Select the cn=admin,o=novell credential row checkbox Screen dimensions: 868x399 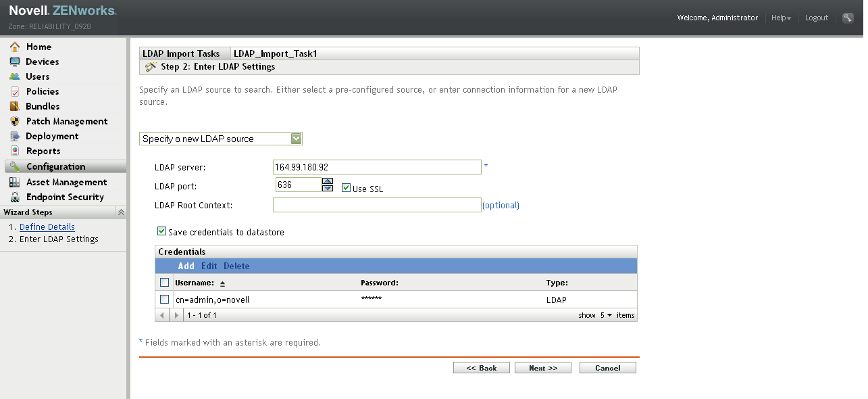coord(164,299)
